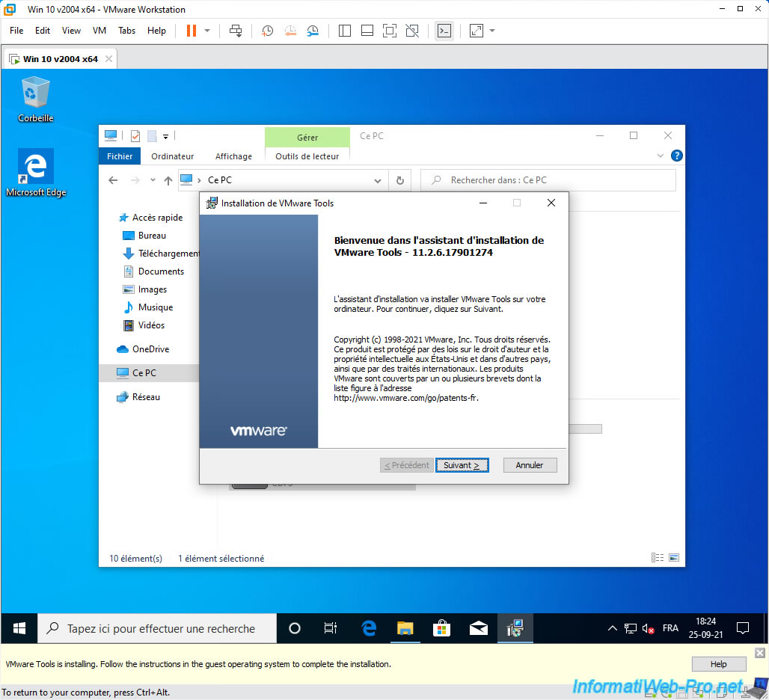Image resolution: width=769 pixels, height=700 pixels.
Task: Pause the virtual machine
Action: [x=192, y=31]
